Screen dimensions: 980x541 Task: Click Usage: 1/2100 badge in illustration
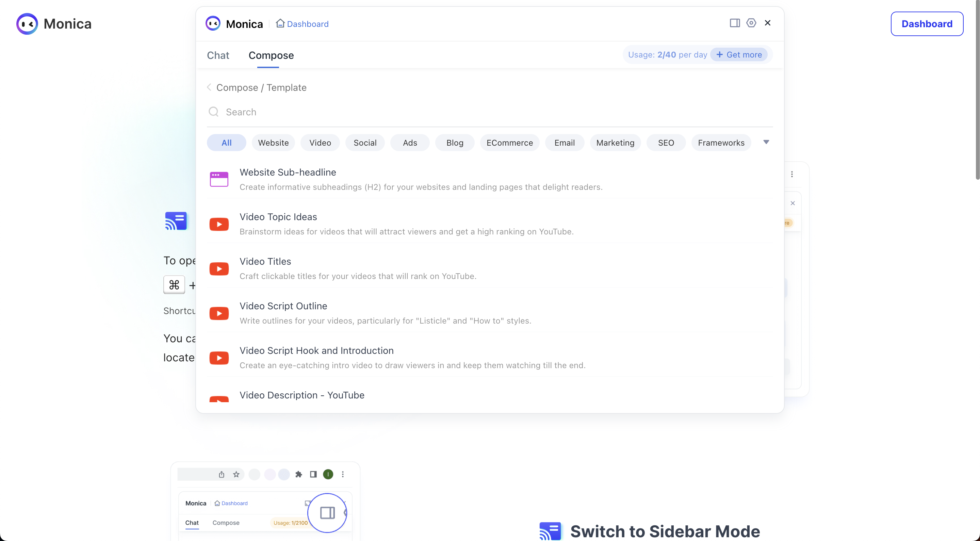pyautogui.click(x=290, y=522)
